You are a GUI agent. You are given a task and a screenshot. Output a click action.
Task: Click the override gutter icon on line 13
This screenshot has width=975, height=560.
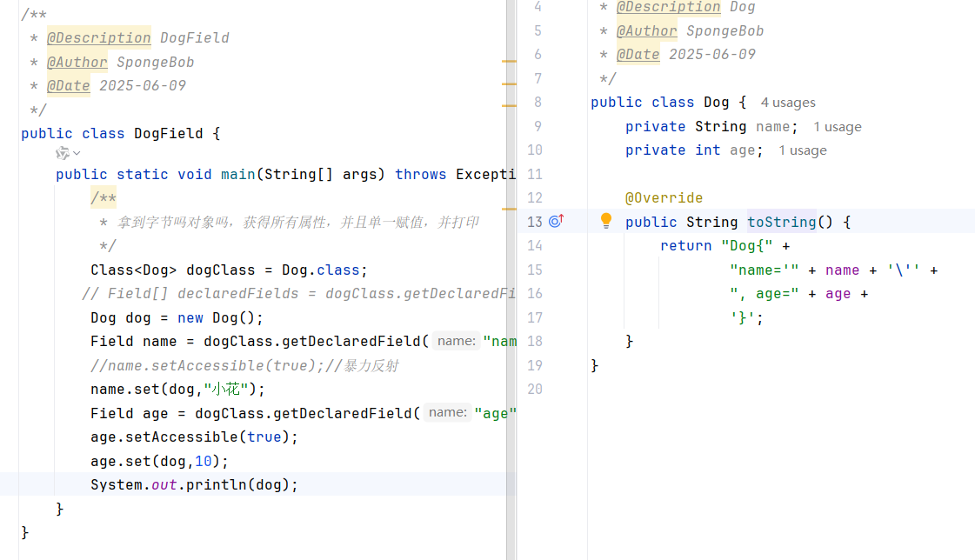tap(556, 221)
